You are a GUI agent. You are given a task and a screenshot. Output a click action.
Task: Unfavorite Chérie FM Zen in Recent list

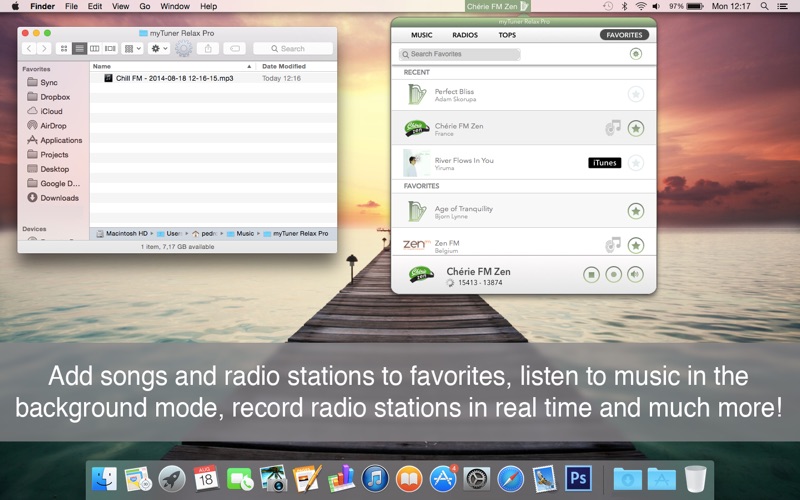coord(635,129)
